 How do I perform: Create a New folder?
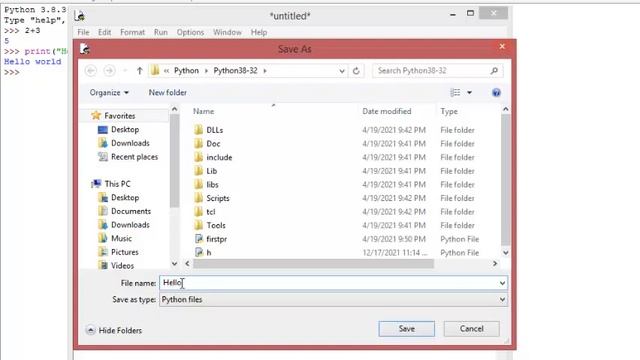point(167,93)
